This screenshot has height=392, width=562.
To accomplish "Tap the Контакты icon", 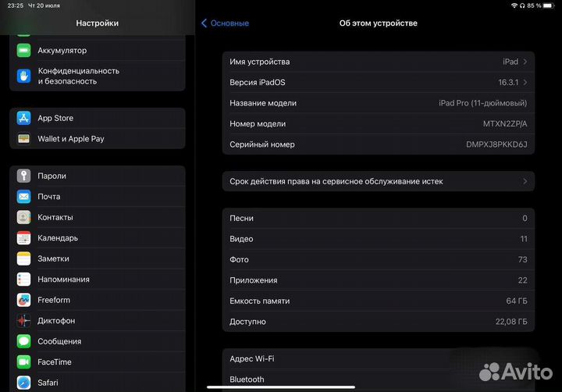I will pyautogui.click(x=23, y=217).
